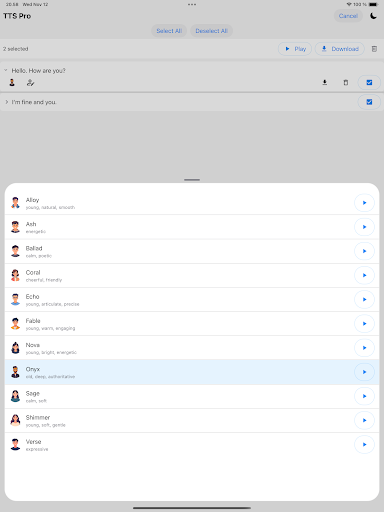Preview the Alloy voice
This screenshot has width=384, height=512.
tap(364, 203)
